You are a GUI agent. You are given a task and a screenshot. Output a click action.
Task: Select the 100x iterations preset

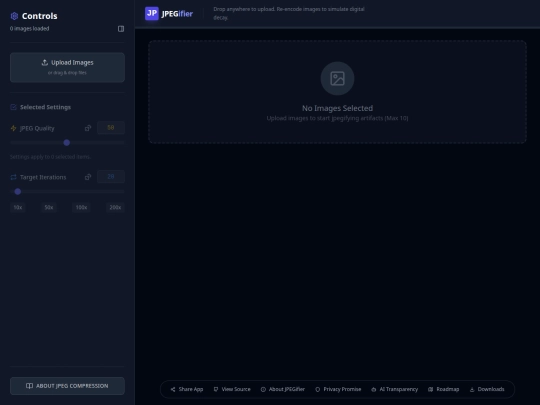click(81, 207)
